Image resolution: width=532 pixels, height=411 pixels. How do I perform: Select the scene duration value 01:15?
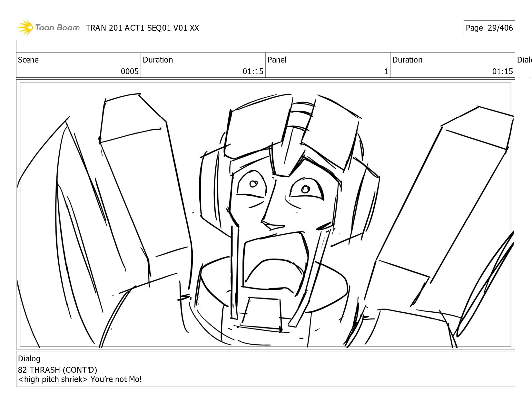tap(253, 71)
